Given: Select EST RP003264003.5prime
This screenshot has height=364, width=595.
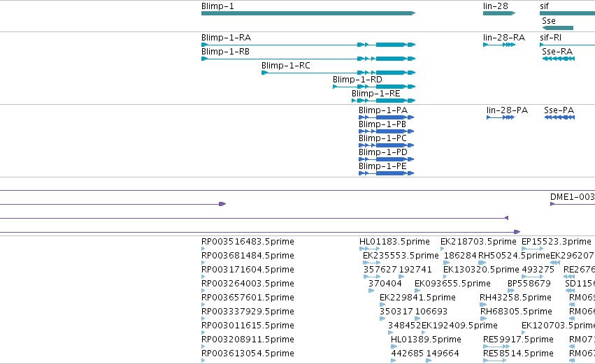Looking at the screenshot, I should pos(248,284).
